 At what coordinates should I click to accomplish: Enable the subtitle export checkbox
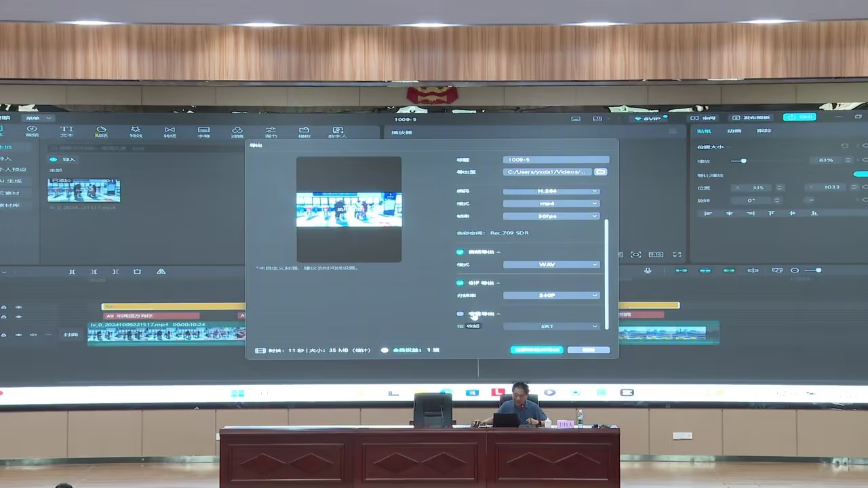click(460, 314)
